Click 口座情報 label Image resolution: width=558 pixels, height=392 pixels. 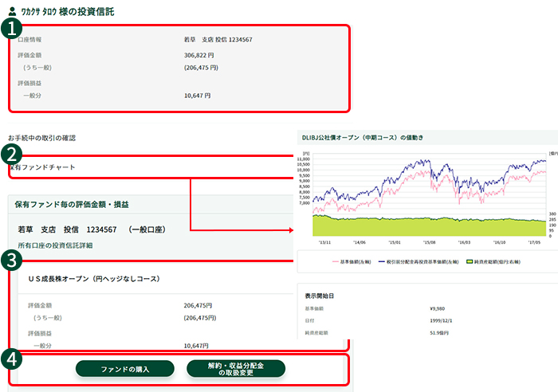[x=29, y=40]
